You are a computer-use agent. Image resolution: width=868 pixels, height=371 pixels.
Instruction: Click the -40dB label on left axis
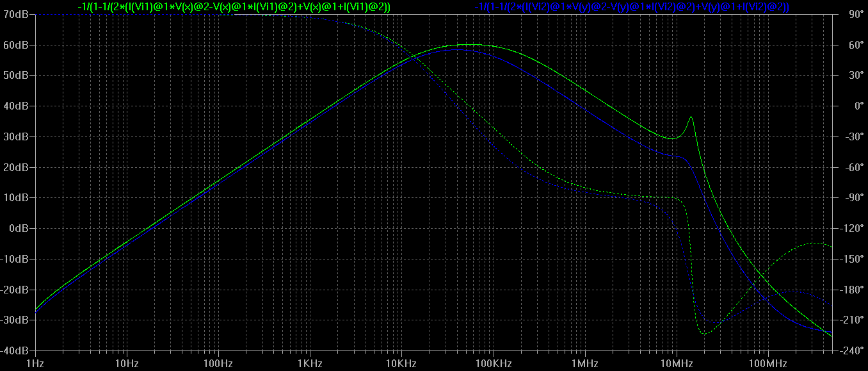tap(14, 350)
